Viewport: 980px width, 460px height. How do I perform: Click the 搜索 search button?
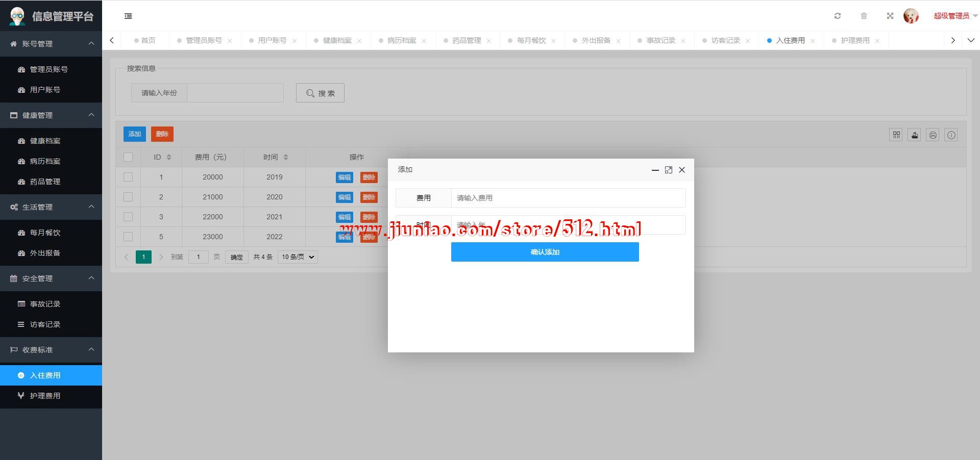pos(320,93)
